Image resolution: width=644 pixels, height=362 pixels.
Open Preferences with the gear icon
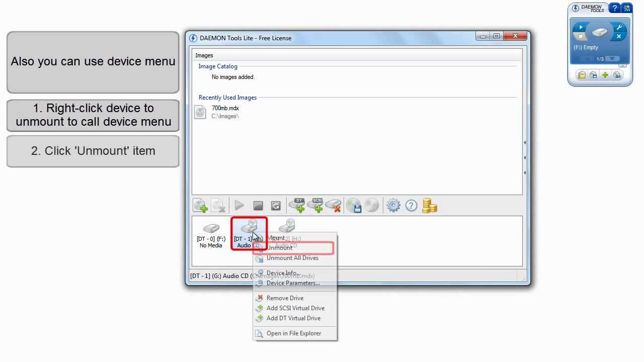(x=393, y=205)
